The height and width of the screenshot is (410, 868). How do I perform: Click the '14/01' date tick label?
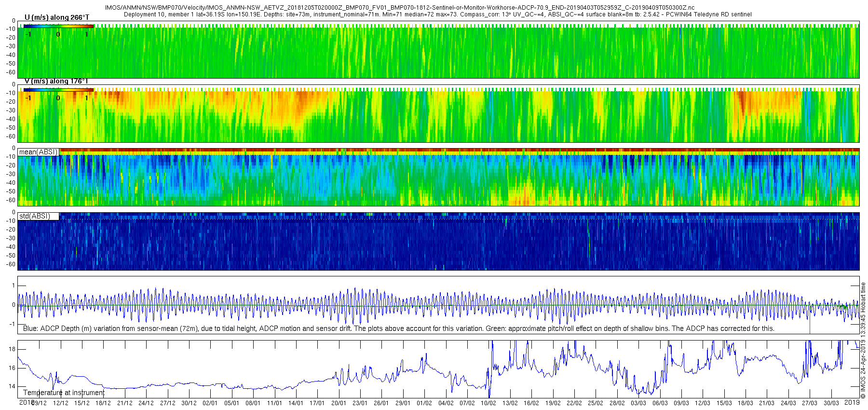pos(296,403)
